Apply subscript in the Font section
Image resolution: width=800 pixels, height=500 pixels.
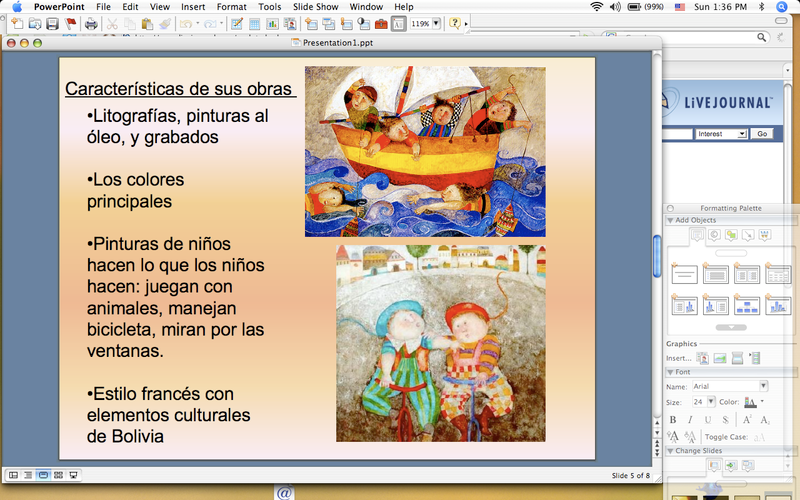765,419
